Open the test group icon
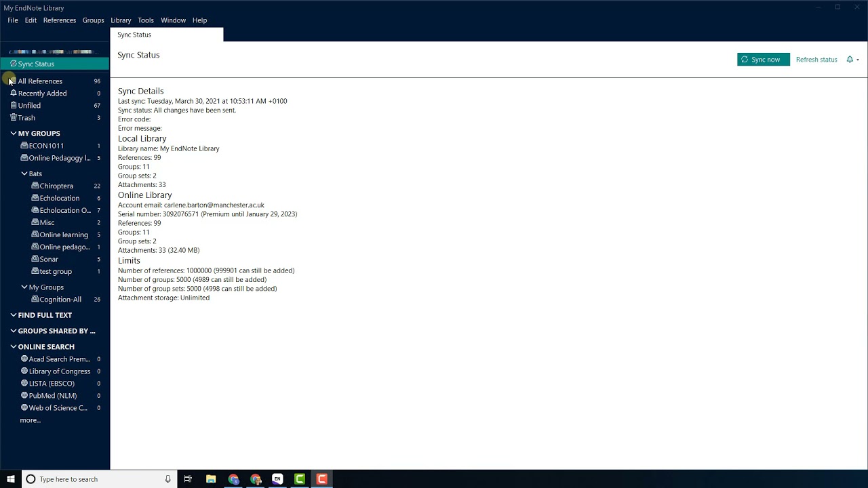Viewport: 868px width, 488px height. click(35, 271)
